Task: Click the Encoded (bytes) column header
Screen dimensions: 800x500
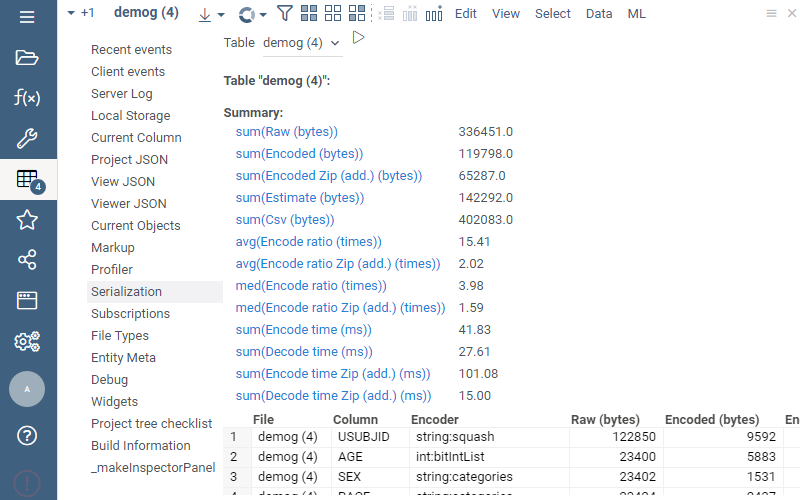Action: click(711, 420)
